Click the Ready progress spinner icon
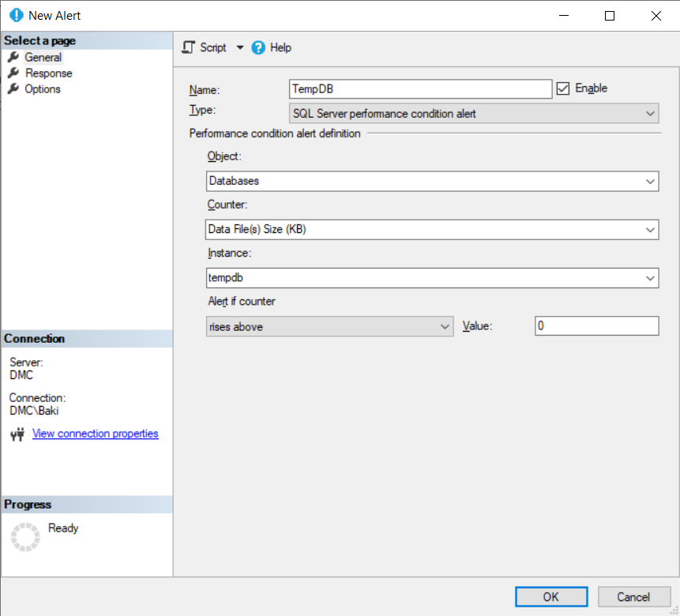Screen dimensions: 680x616 [24, 536]
